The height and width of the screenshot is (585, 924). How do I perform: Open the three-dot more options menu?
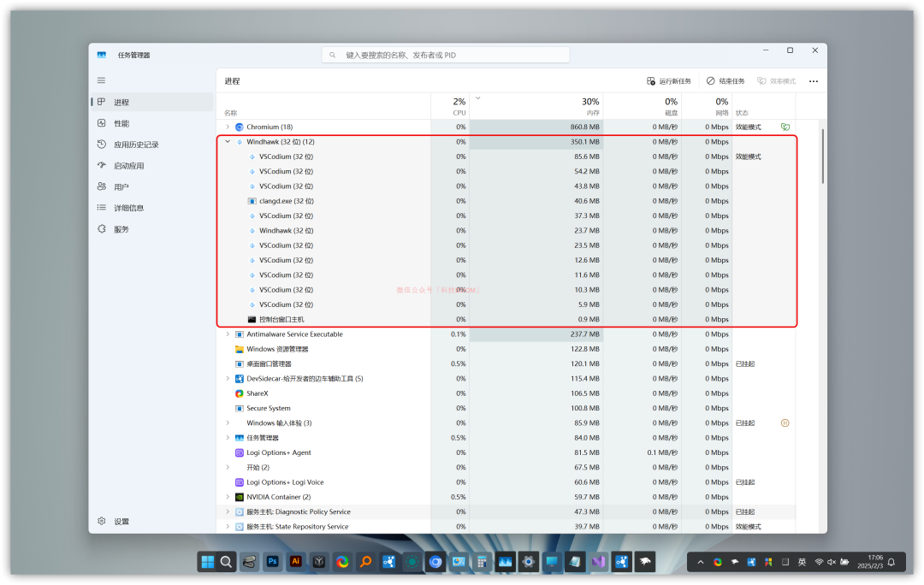point(814,81)
